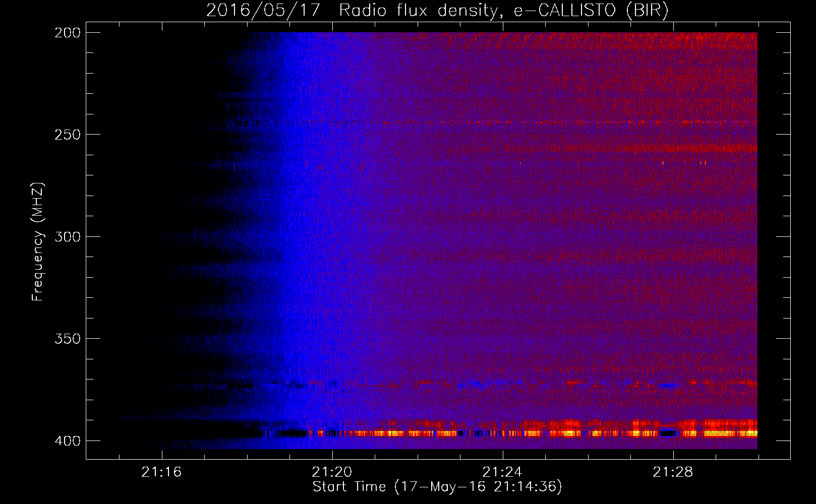This screenshot has height=504, width=816.
Task: Click the 21:16 time tick label
Action: (161, 472)
